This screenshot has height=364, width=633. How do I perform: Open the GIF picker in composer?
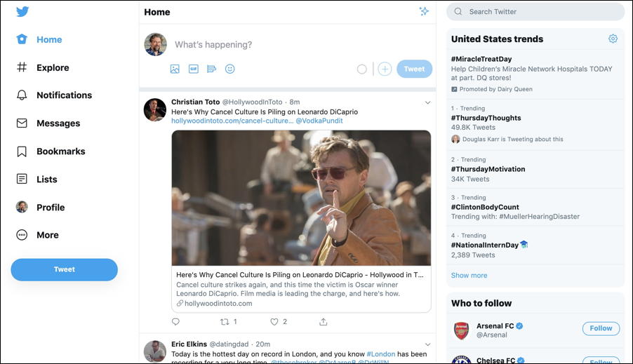[x=193, y=69]
